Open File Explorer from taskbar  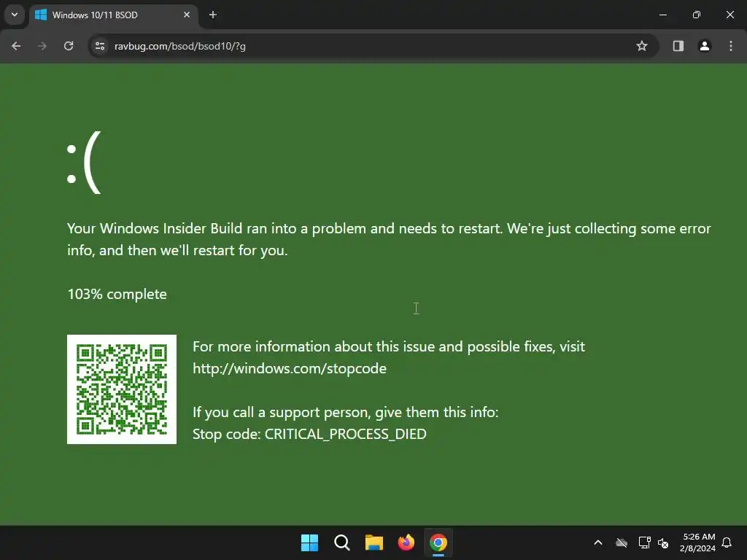tap(374, 542)
